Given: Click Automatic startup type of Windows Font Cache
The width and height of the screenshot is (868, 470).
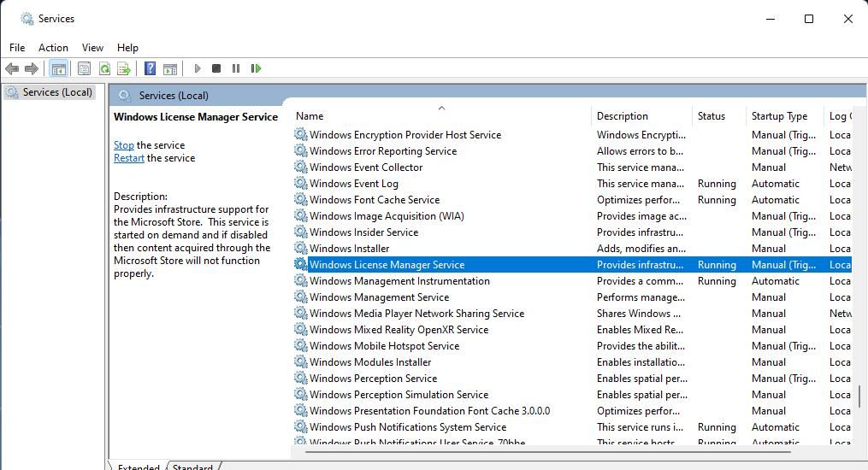Looking at the screenshot, I should coord(775,200).
